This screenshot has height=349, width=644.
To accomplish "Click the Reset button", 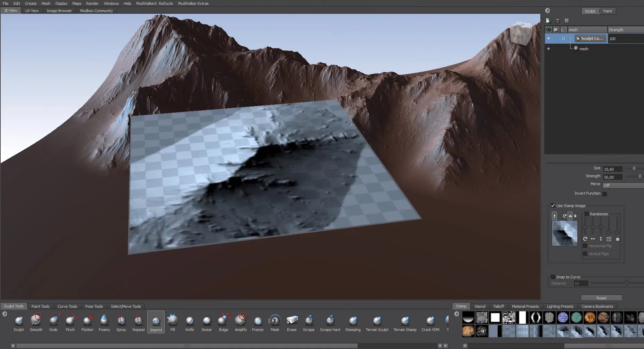I will [601, 298].
